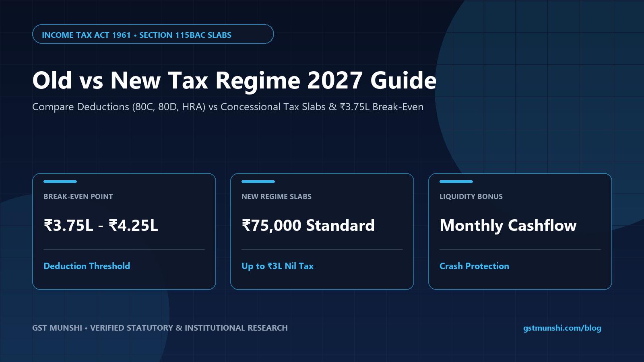Click the 'Deduction Threshold' caption
644x362 pixels.
tap(87, 266)
